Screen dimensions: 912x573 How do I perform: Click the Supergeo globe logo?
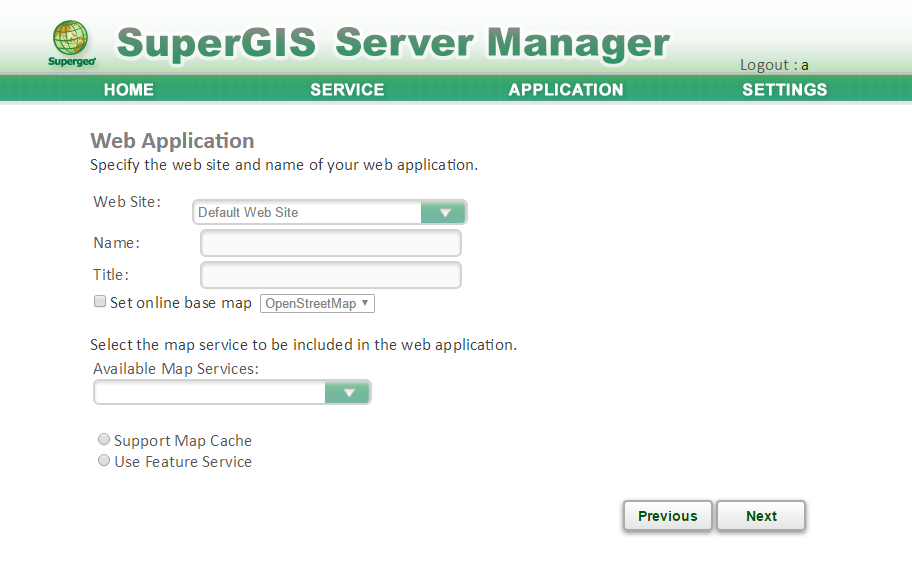[71, 44]
